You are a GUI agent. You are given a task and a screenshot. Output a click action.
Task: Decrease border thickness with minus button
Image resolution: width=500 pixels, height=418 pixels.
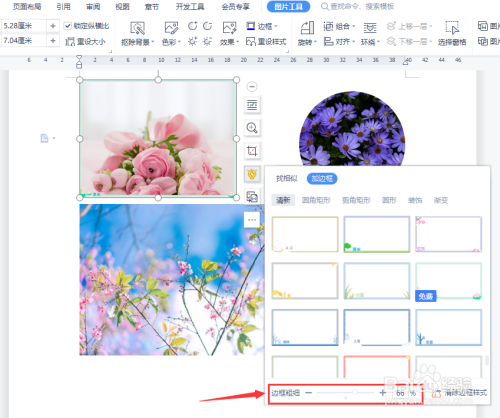tap(309, 393)
